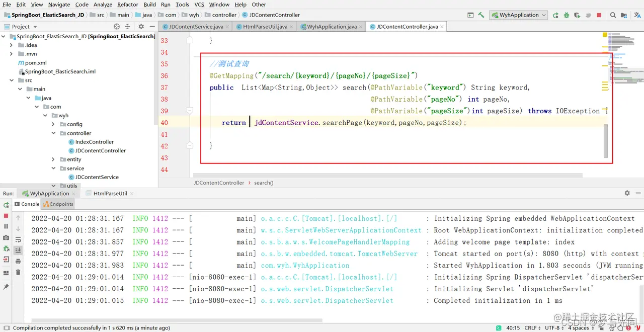Run WyhApplication with the rerun arrow
Screen dimensions: 644x332
556,15
